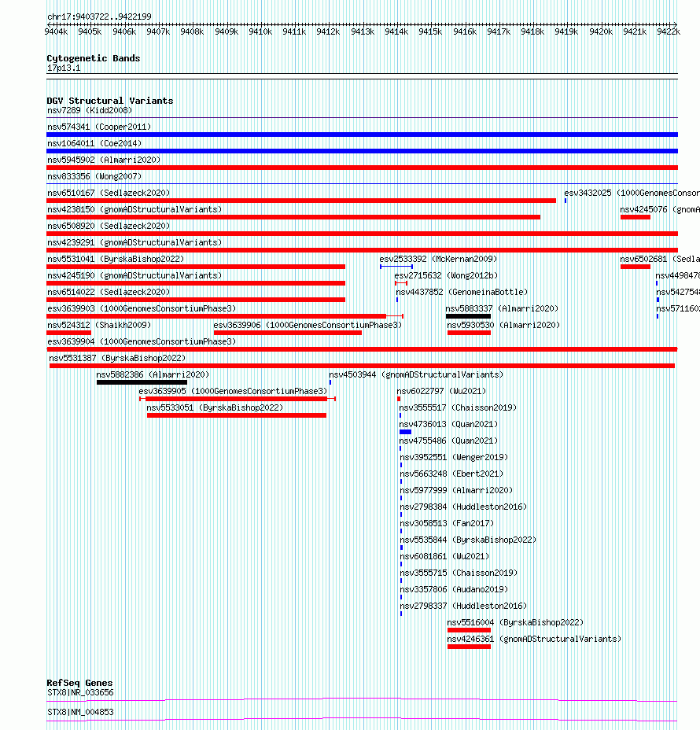700x730 pixels.
Task: Click nsv4245190 gnomAD variant label
Action: coord(134,275)
